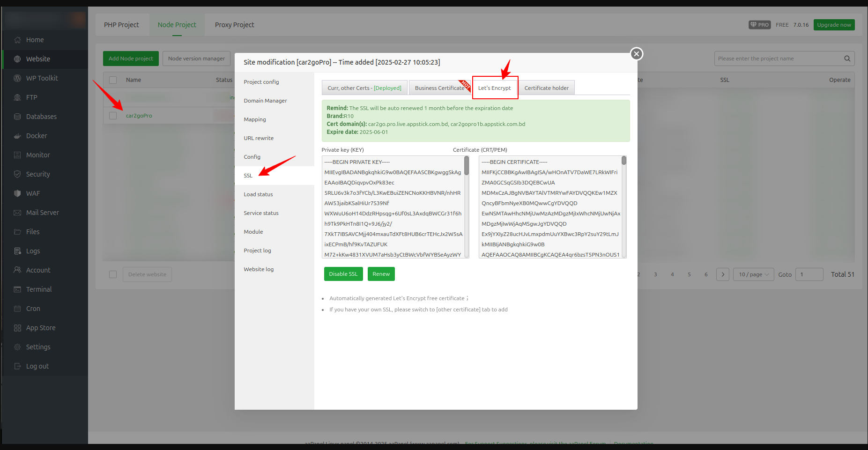
Task: Go to next page arrow
Action: 723,274
